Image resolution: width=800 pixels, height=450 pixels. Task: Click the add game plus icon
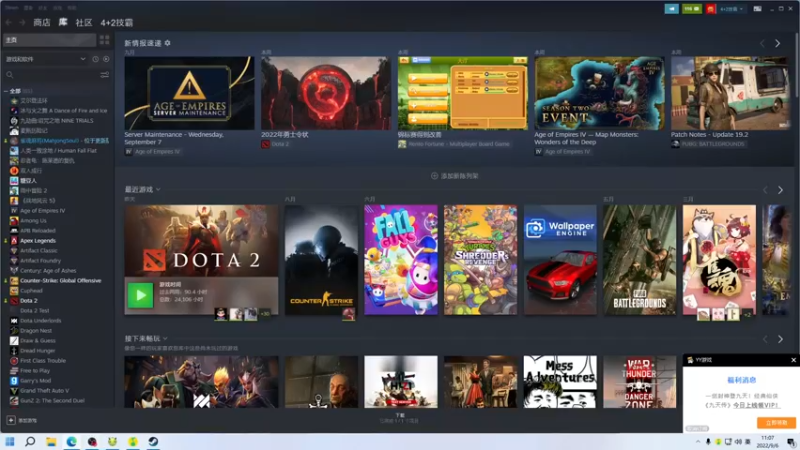pyautogui.click(x=11, y=420)
